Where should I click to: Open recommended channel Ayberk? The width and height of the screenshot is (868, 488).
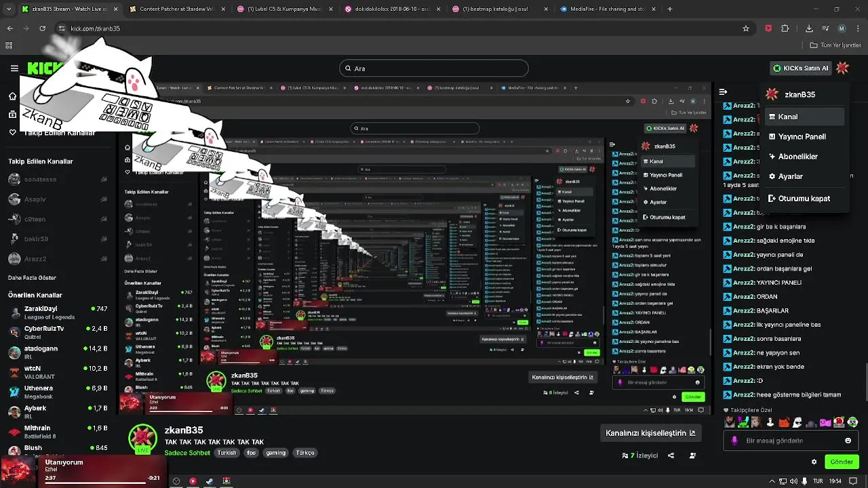tap(58, 412)
